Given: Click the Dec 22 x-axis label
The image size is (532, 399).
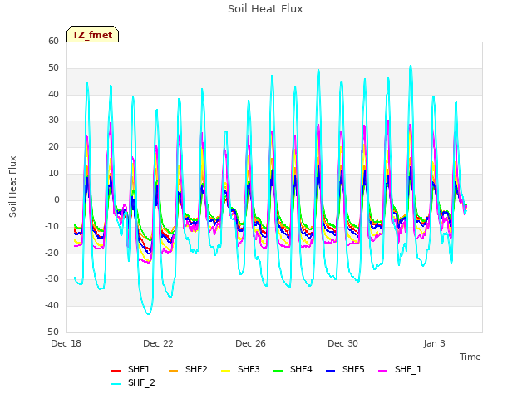Looking at the screenshot, I should [158, 343].
